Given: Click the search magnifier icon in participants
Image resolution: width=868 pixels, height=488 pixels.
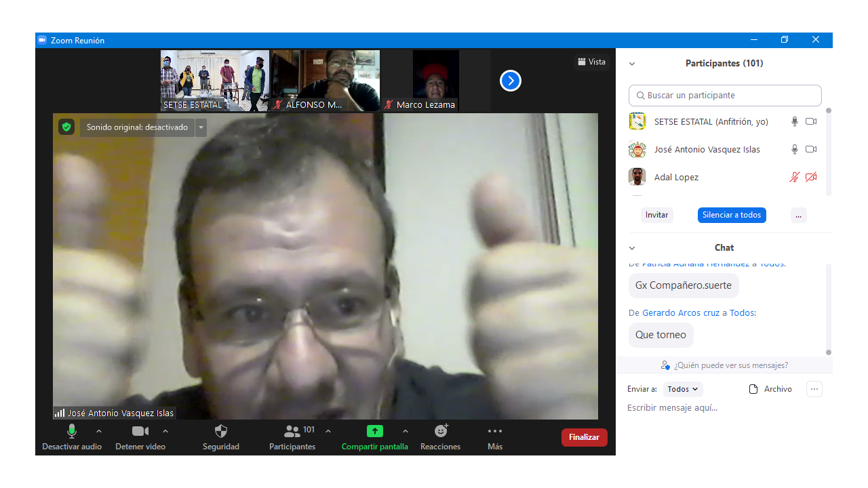Looking at the screenshot, I should [640, 96].
